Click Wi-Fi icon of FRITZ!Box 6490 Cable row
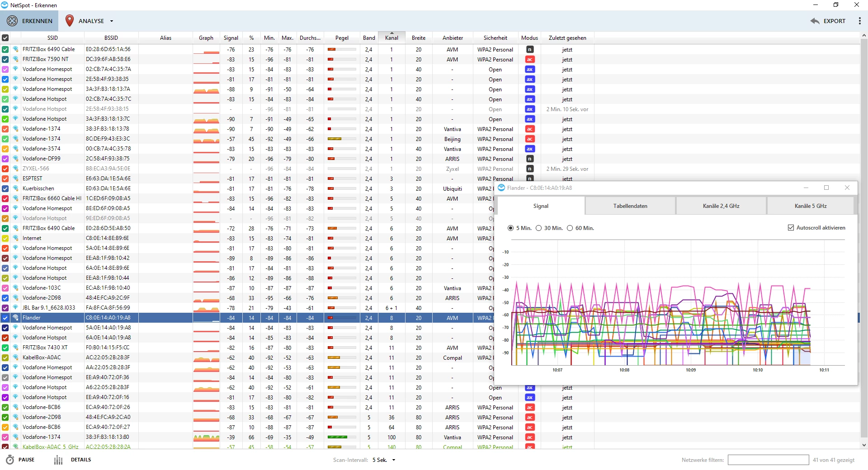The width and height of the screenshot is (868, 470). [x=15, y=49]
